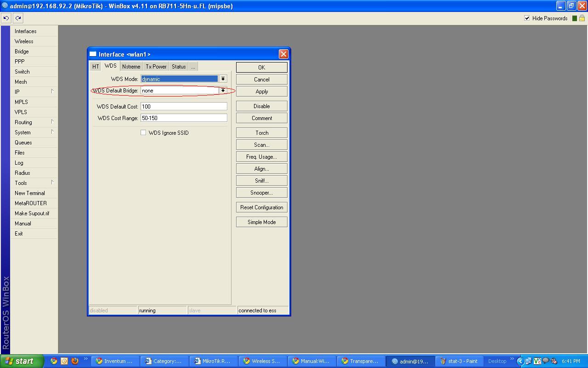
Task: Open the MetaROUTER menu item
Action: (34, 203)
